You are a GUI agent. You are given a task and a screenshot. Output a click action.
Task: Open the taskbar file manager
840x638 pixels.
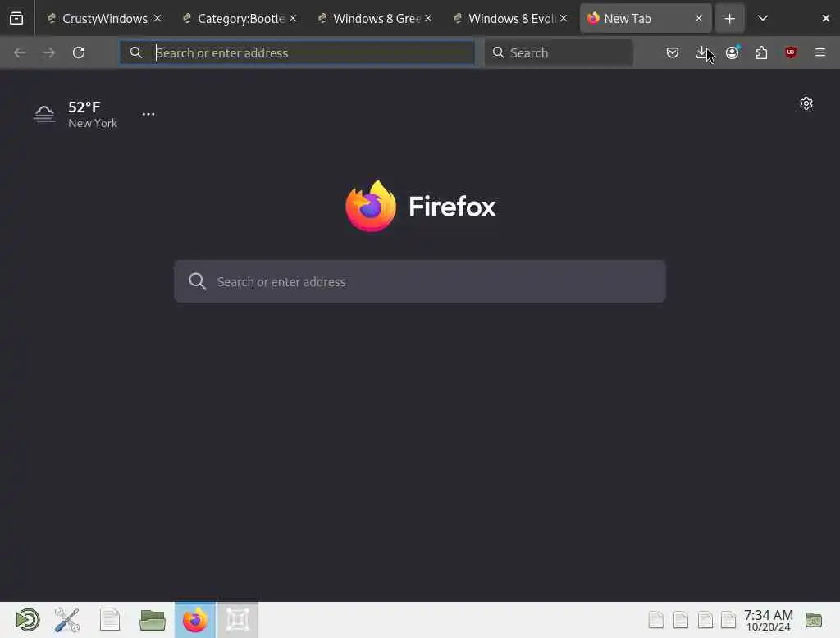tap(153, 620)
